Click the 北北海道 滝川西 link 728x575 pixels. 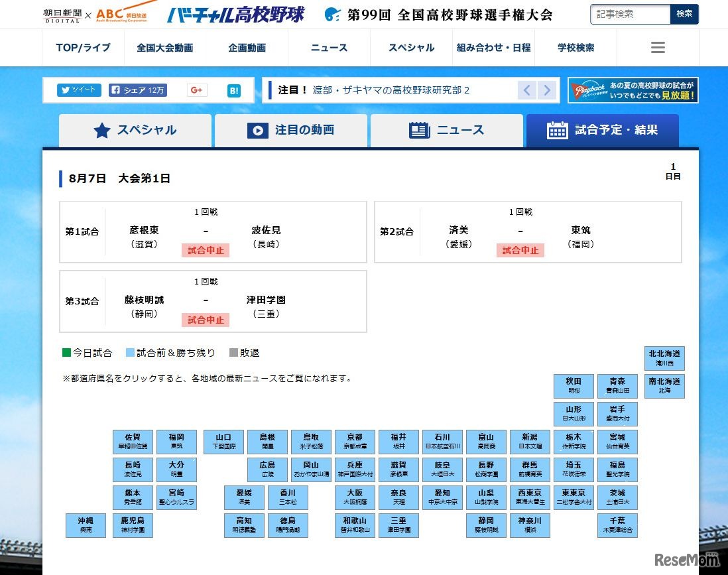[664, 357]
